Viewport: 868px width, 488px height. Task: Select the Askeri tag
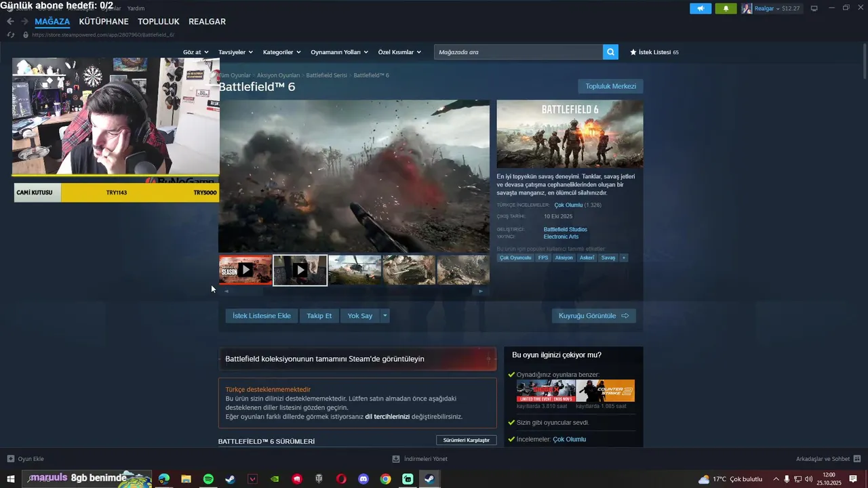pos(587,258)
